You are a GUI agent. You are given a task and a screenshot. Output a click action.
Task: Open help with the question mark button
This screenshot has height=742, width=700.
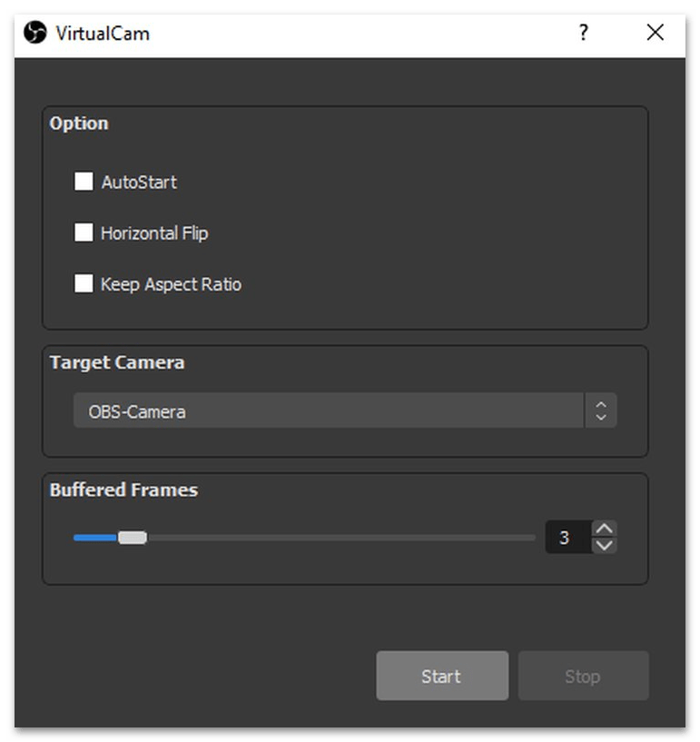click(584, 33)
